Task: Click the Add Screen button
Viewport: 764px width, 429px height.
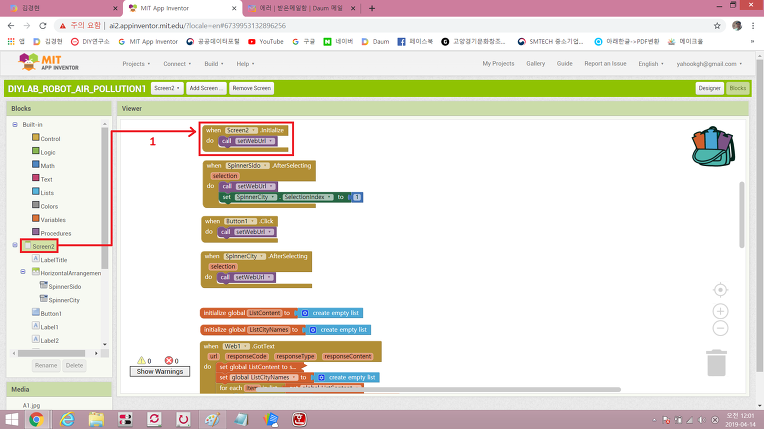Action: 206,88
